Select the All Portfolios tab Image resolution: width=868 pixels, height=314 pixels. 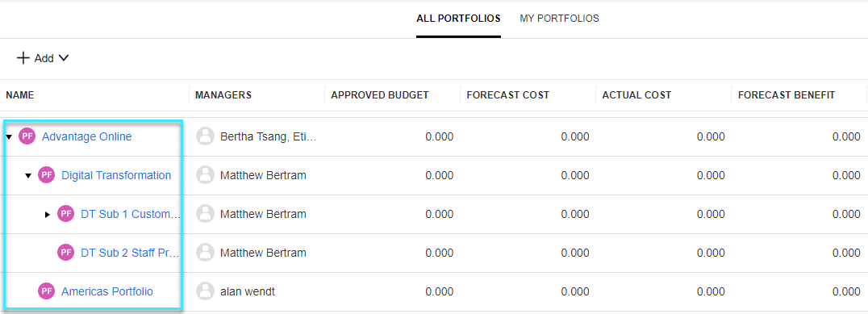point(458,19)
